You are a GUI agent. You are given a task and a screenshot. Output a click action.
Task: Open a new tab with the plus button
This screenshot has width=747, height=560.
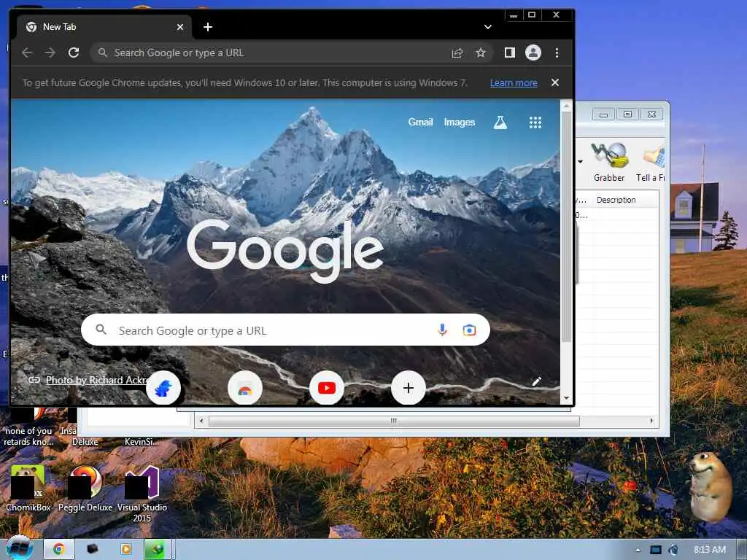[208, 27]
